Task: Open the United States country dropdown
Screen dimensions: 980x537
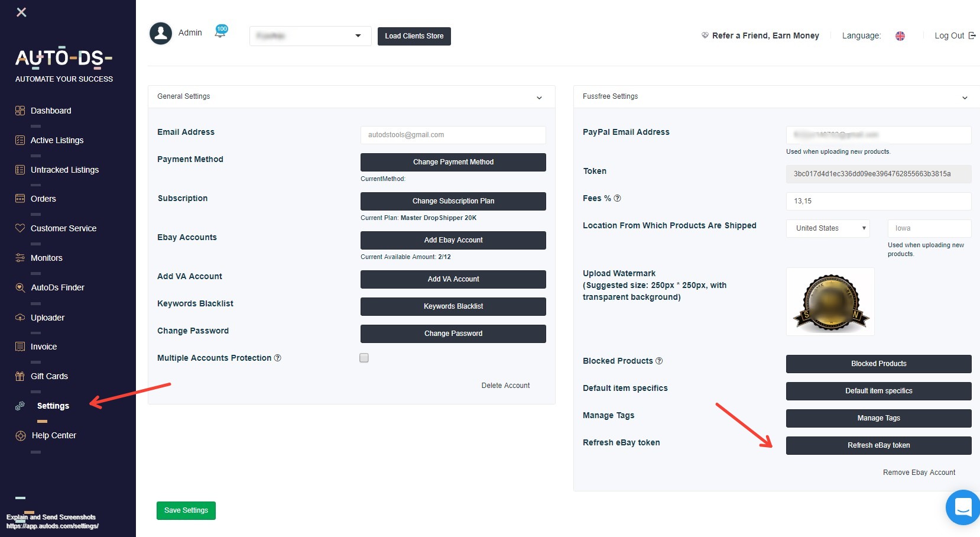Action: [x=828, y=228]
